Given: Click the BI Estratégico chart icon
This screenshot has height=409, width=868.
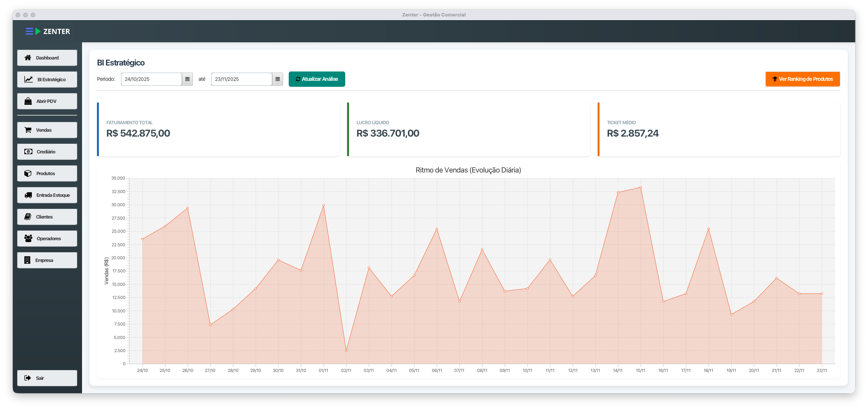Looking at the screenshot, I should point(28,79).
